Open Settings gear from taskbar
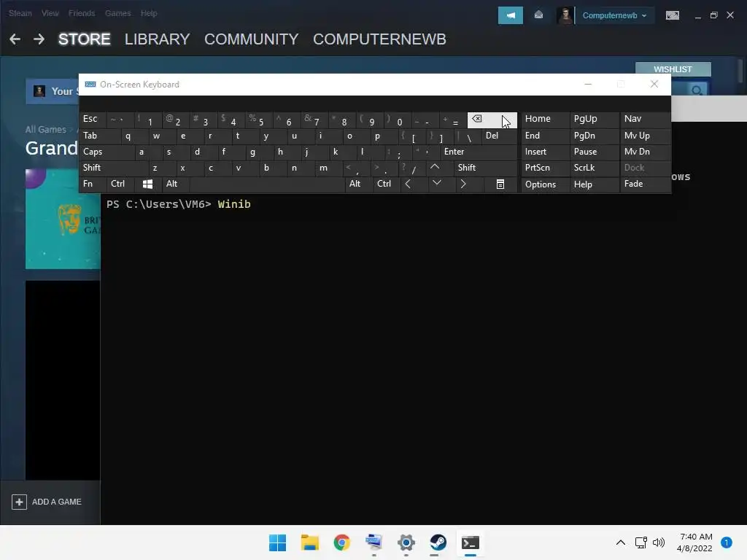Image resolution: width=747 pixels, height=560 pixels. 406,542
